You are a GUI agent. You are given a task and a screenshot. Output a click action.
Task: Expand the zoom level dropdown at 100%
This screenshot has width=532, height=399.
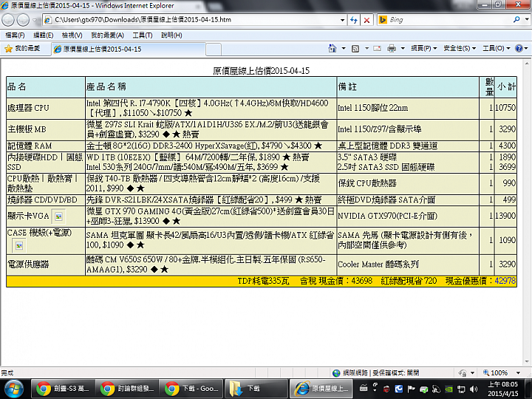(518, 373)
